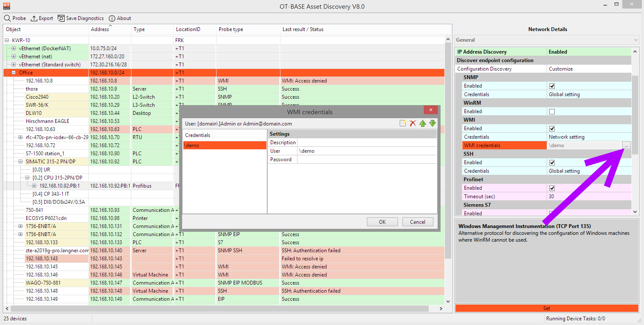Open the WMI credentials ellipsis button
This screenshot has height=325, width=644.
[626, 145]
